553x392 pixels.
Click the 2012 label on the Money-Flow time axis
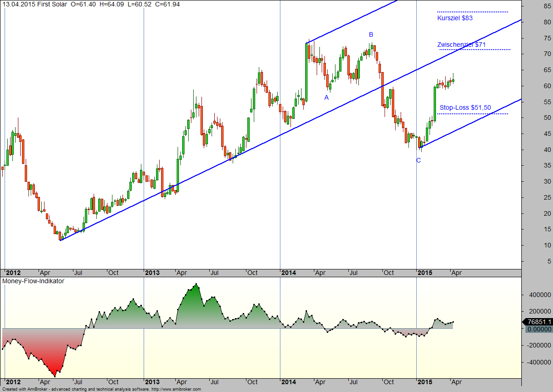click(x=13, y=382)
